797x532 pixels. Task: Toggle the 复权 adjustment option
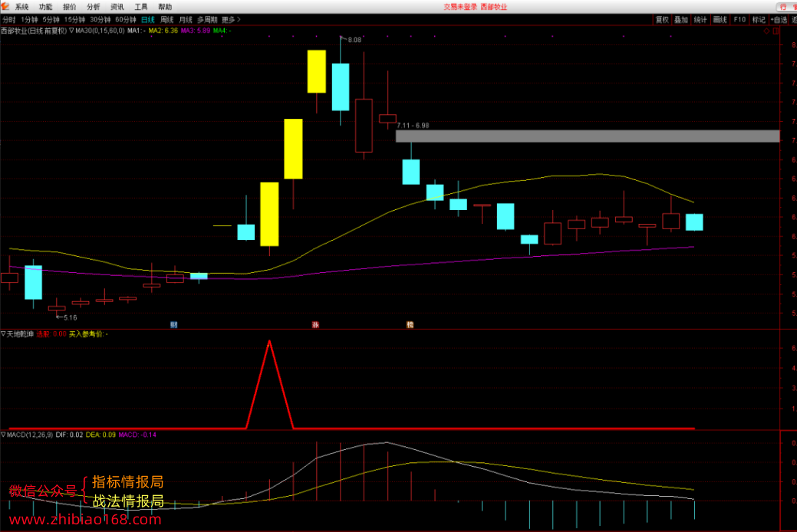click(662, 20)
